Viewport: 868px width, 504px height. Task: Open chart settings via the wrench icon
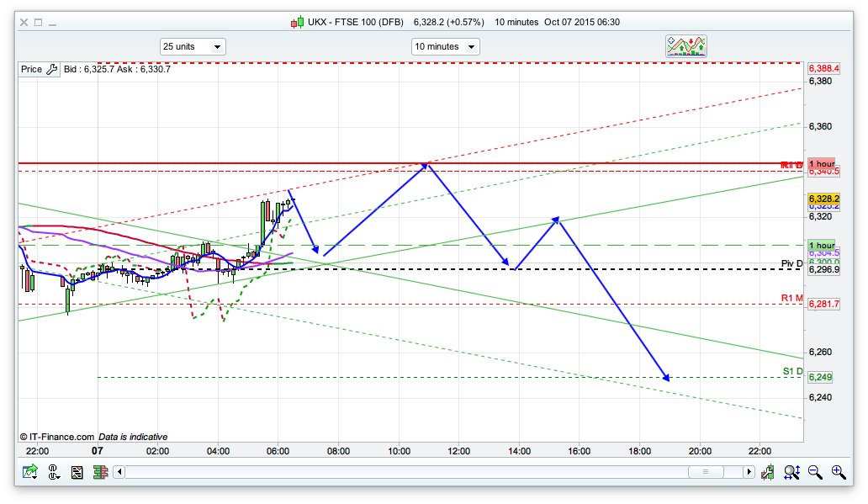point(51,69)
